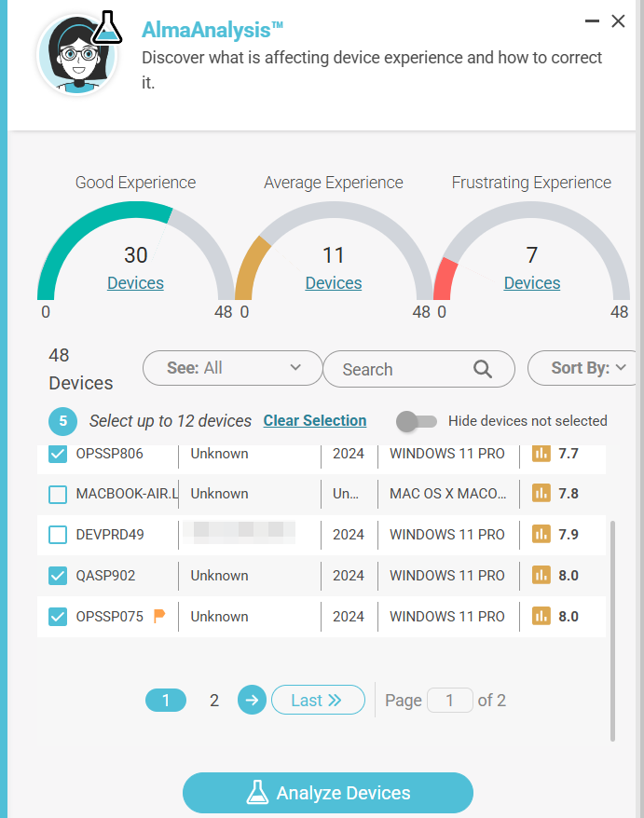Click the Analyze Devices button
Screen dimensions: 644x818
coord(328,794)
